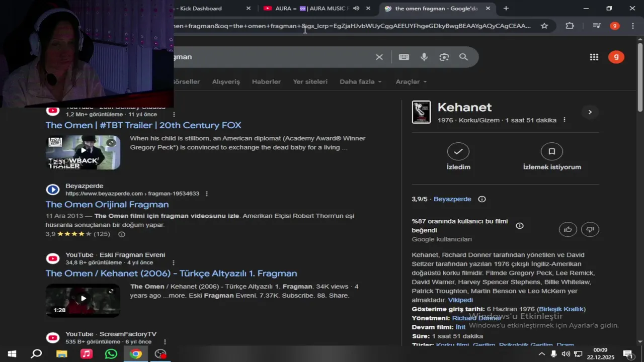The width and height of the screenshot is (644, 362).
Task: Open Windows taskbar search
Action: coord(36,354)
